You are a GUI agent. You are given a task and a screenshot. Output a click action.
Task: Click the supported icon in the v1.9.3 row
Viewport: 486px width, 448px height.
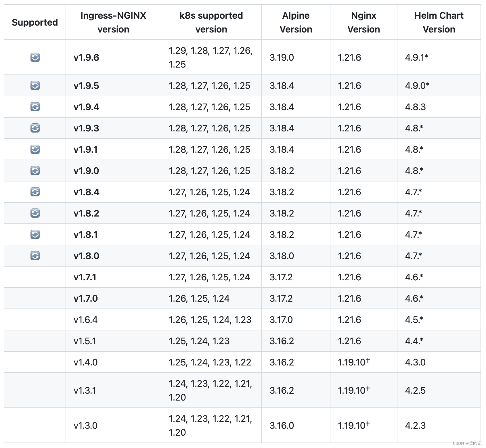35,128
